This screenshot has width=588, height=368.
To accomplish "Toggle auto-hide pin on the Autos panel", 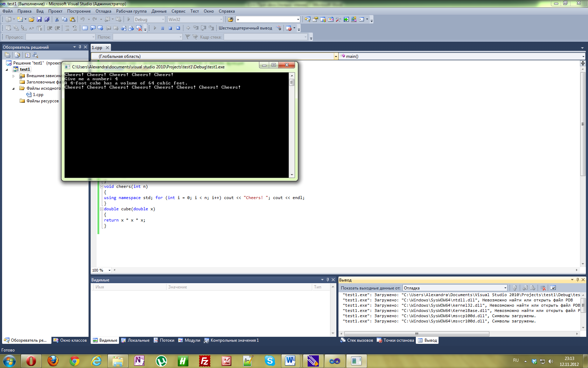I will tap(328, 280).
